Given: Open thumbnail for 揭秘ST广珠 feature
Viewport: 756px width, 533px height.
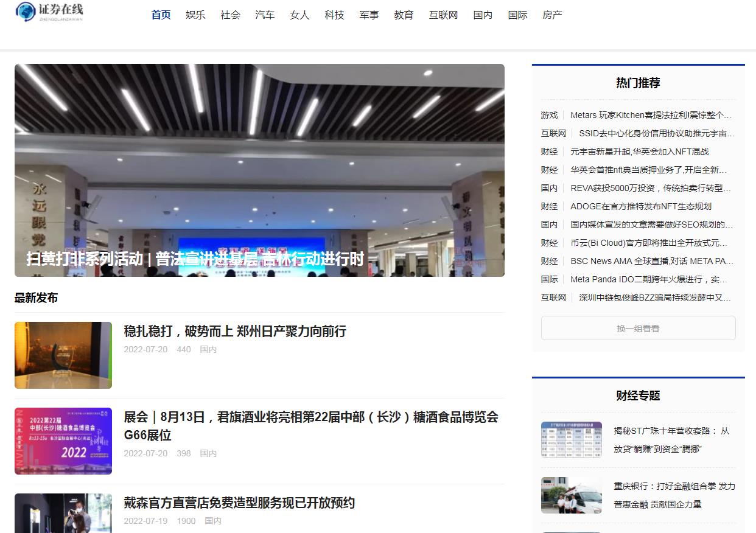Looking at the screenshot, I should click(572, 440).
